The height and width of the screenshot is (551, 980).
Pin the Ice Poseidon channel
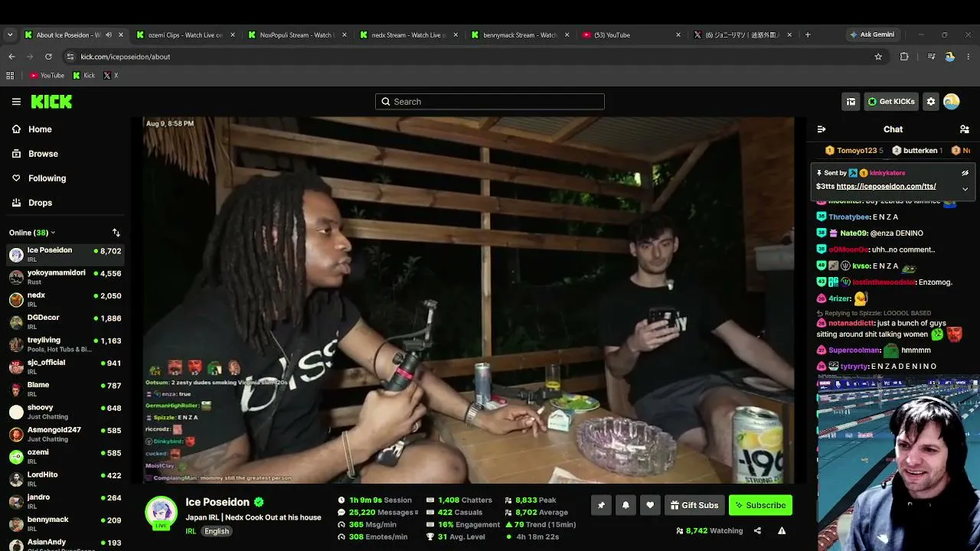pos(601,505)
